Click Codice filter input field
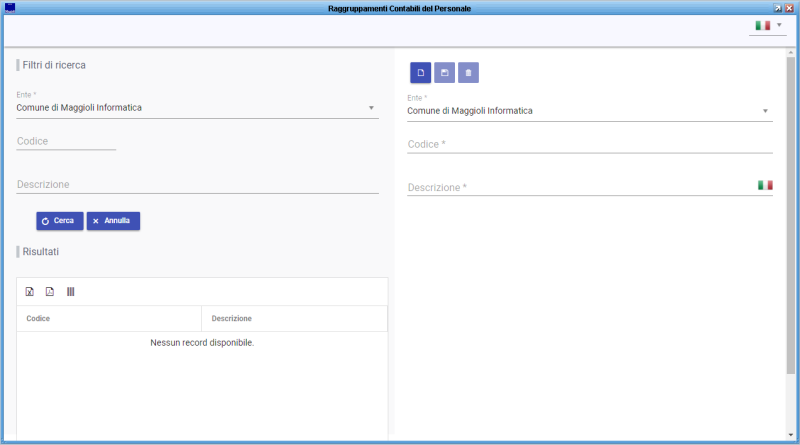The height and width of the screenshot is (445, 800). pos(66,141)
